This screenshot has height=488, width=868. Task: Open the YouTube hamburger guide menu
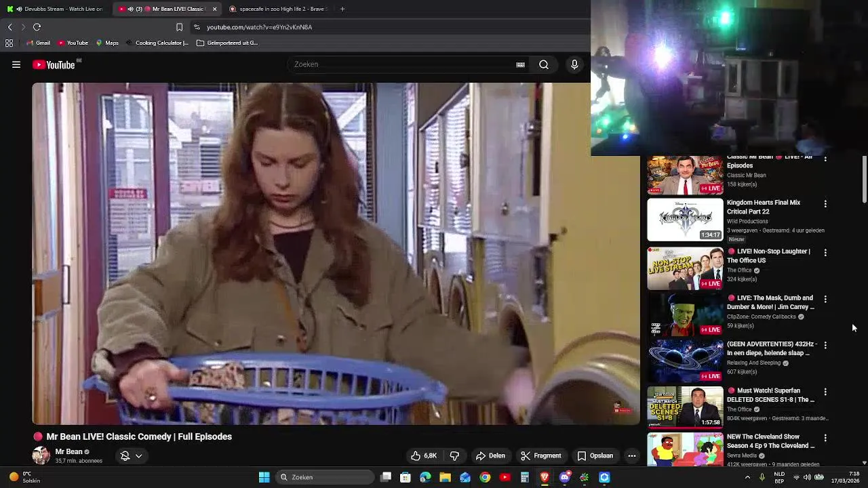coord(16,64)
